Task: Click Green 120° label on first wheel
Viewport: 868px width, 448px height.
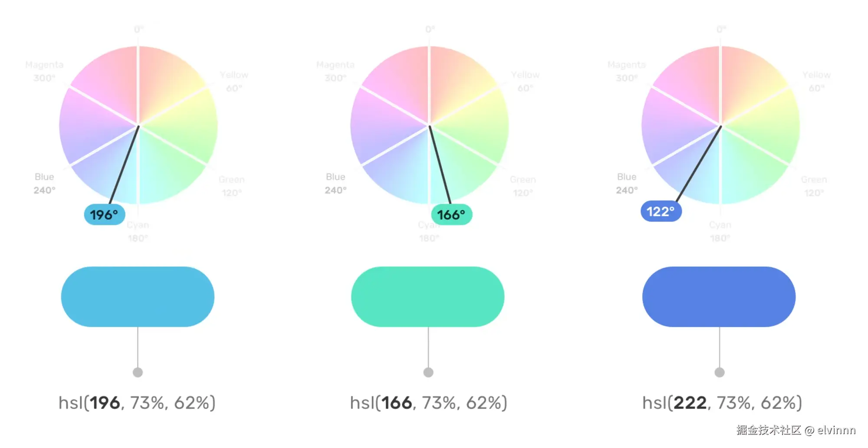Action: 232,186
